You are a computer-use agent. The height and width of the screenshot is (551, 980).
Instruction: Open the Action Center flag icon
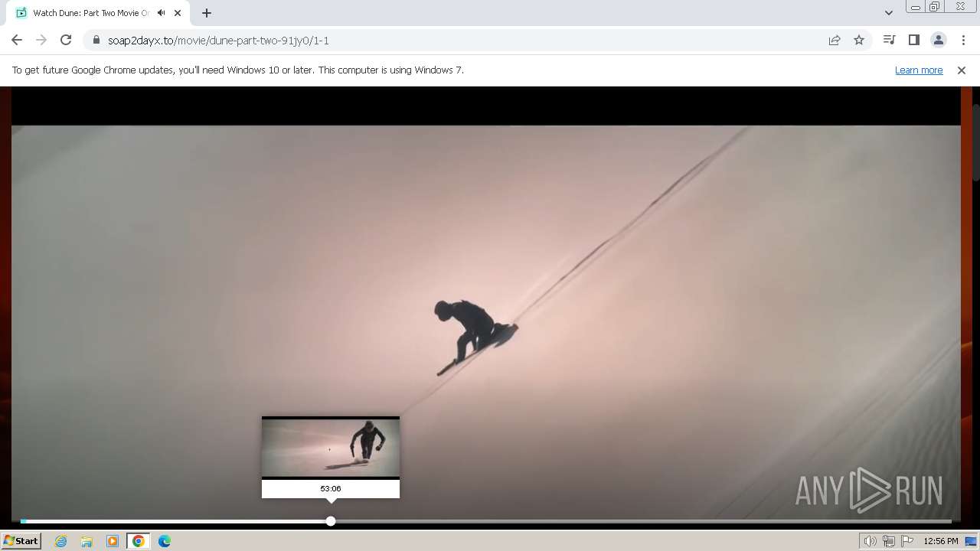point(907,541)
